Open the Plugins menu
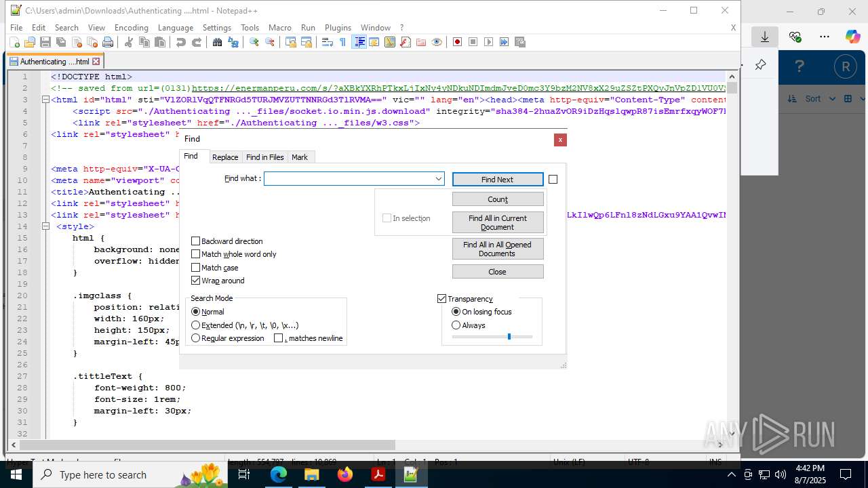 coord(338,28)
